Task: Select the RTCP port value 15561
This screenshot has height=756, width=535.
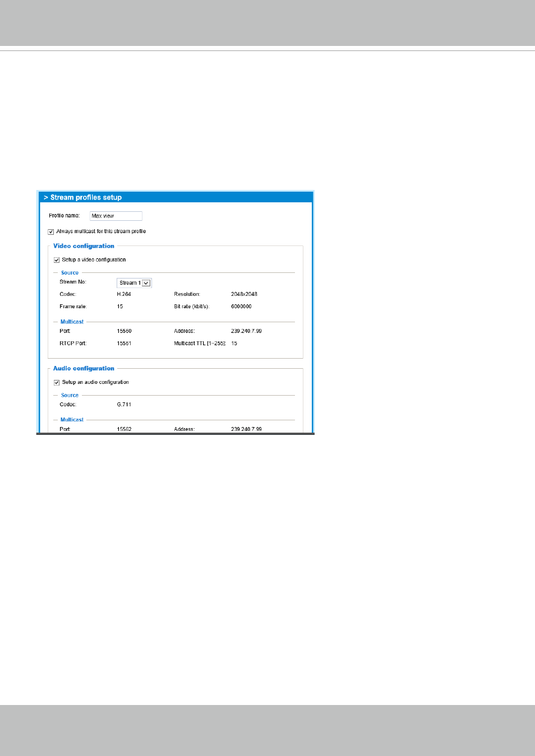Action: 124,344
